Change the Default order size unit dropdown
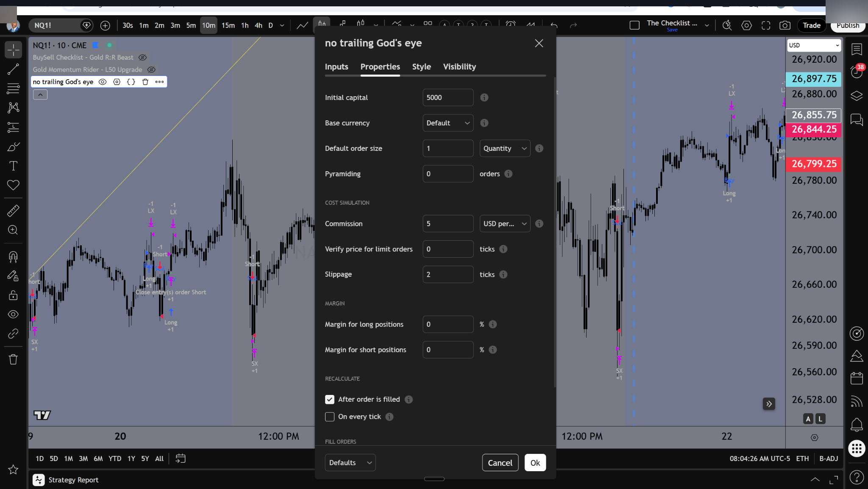Image resolution: width=868 pixels, height=489 pixels. coord(504,148)
